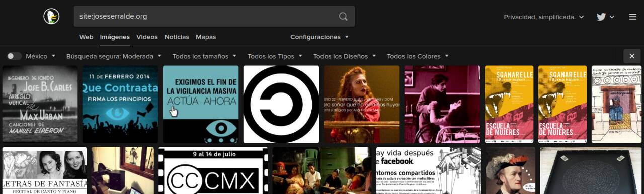This screenshot has height=194, width=644.
Task: Open Búsqueda segura: Moderada dropdown
Action: tap(114, 56)
